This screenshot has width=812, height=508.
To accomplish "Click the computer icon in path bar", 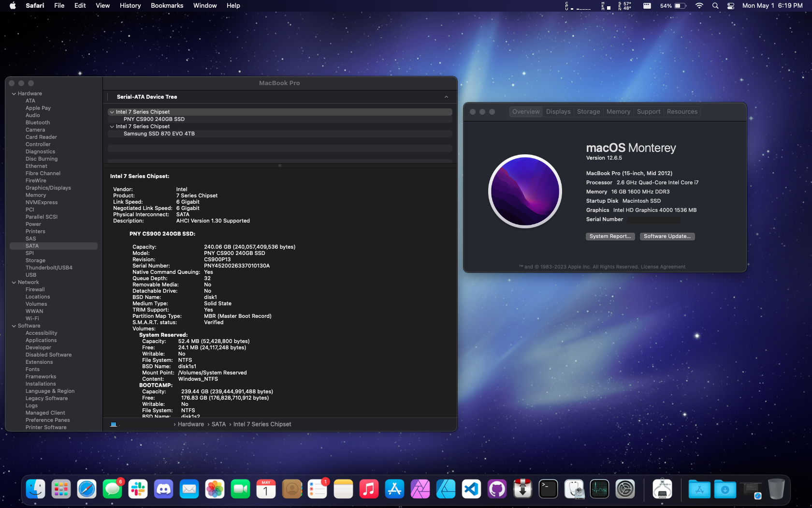I will point(114,424).
